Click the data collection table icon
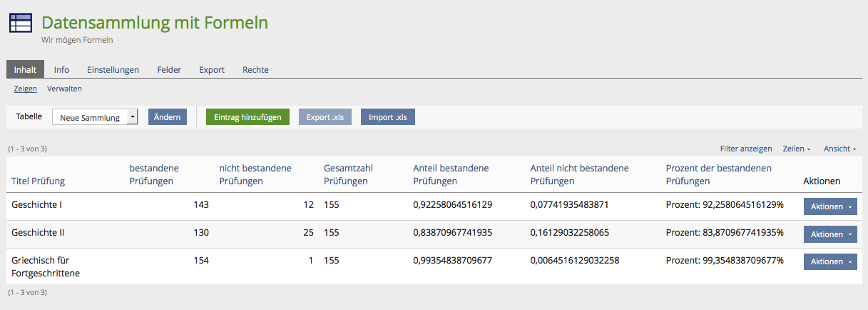The height and width of the screenshot is (310, 868). coord(20,23)
